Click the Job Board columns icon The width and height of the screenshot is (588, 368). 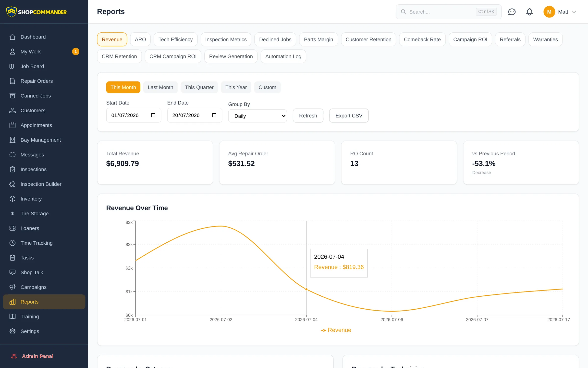12,66
